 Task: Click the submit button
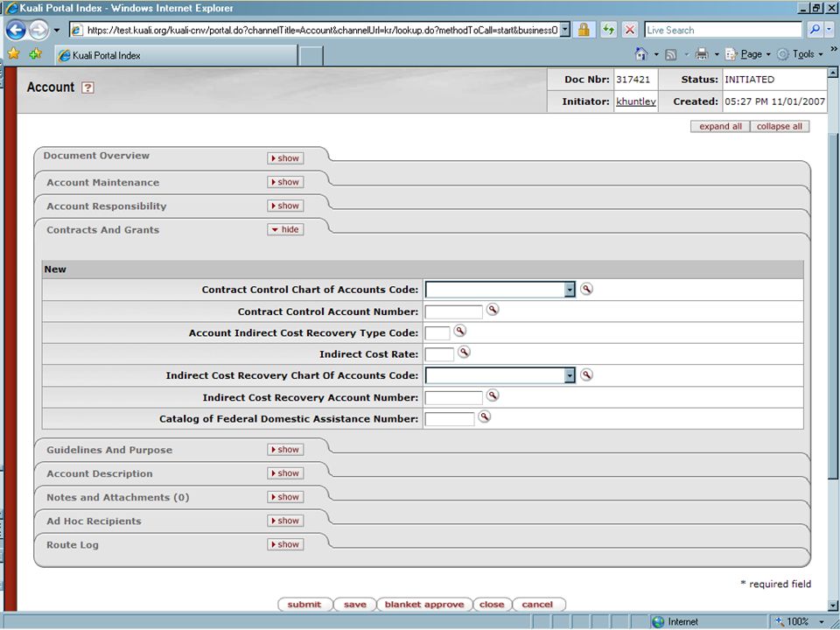pos(304,605)
